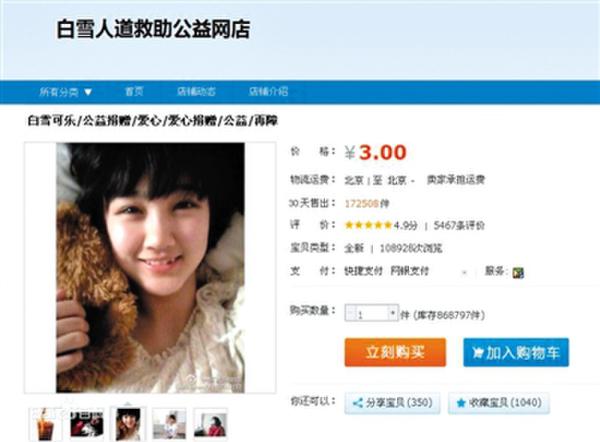Select the cola drink thumbnail

[x=45, y=424]
